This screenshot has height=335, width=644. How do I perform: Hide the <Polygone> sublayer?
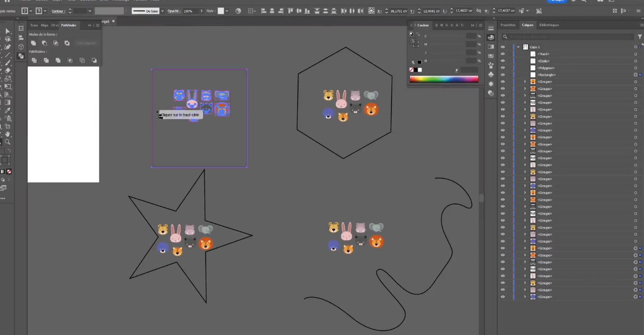(503, 68)
